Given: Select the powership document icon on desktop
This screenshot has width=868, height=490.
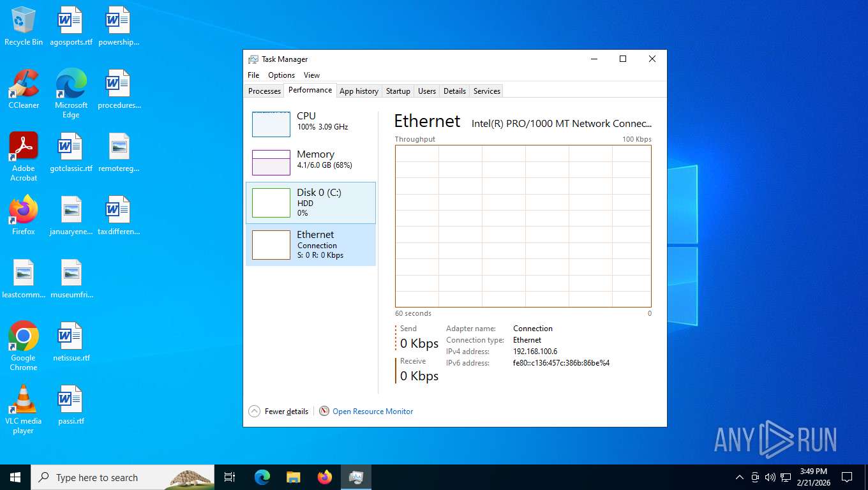Looking at the screenshot, I should 119,26.
